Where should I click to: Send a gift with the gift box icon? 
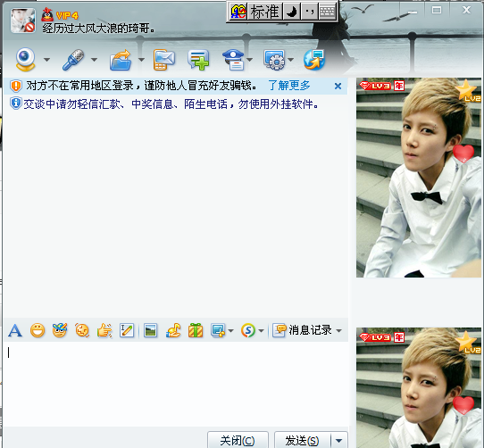click(x=196, y=330)
